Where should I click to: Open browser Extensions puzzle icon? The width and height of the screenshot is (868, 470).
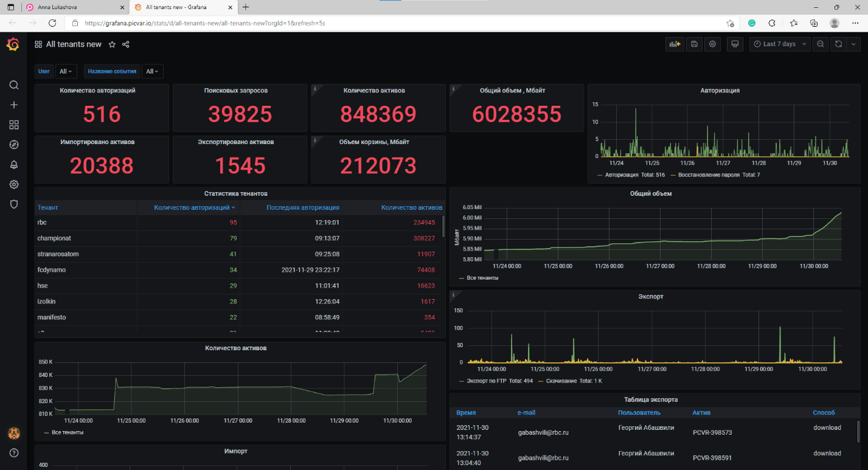point(772,23)
